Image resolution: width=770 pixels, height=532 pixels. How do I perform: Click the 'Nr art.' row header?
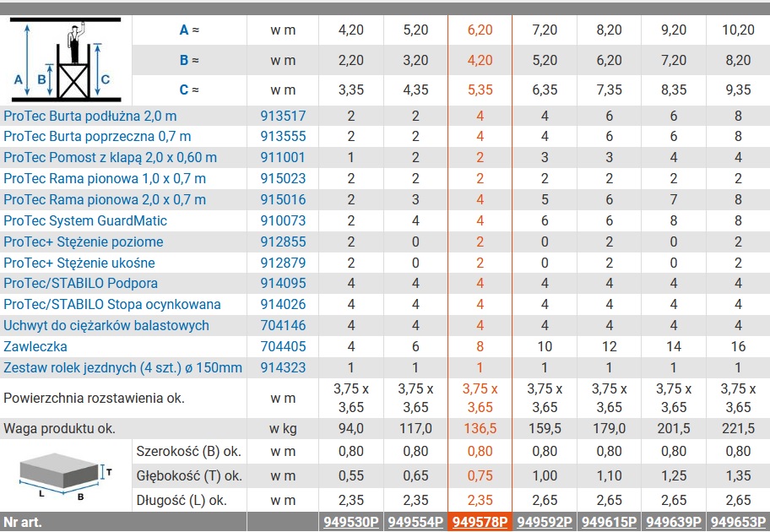23,522
